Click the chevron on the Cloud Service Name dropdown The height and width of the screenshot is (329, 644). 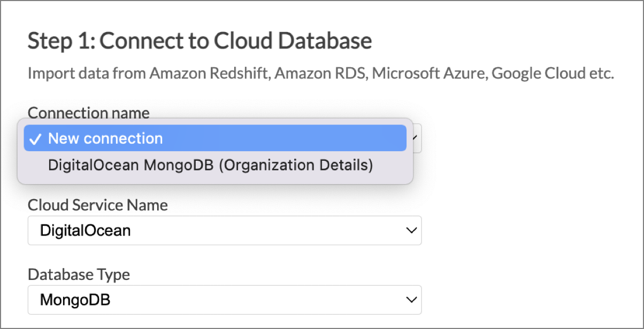tap(411, 230)
